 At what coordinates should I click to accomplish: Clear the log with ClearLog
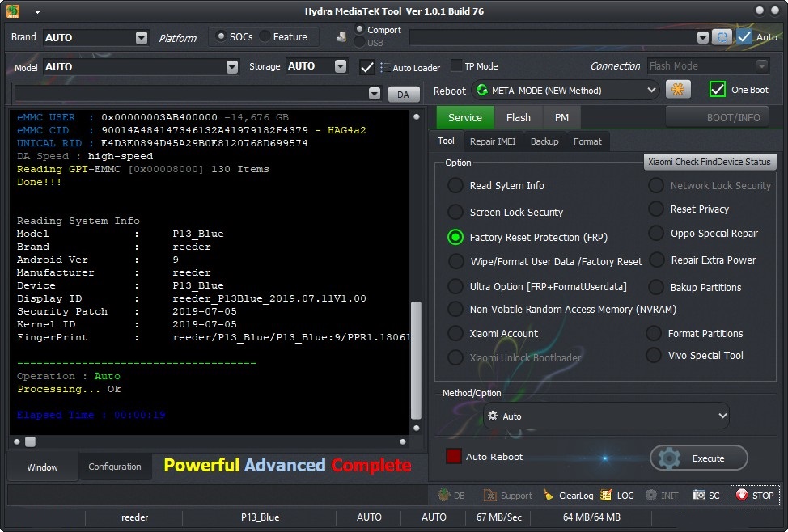(568, 496)
